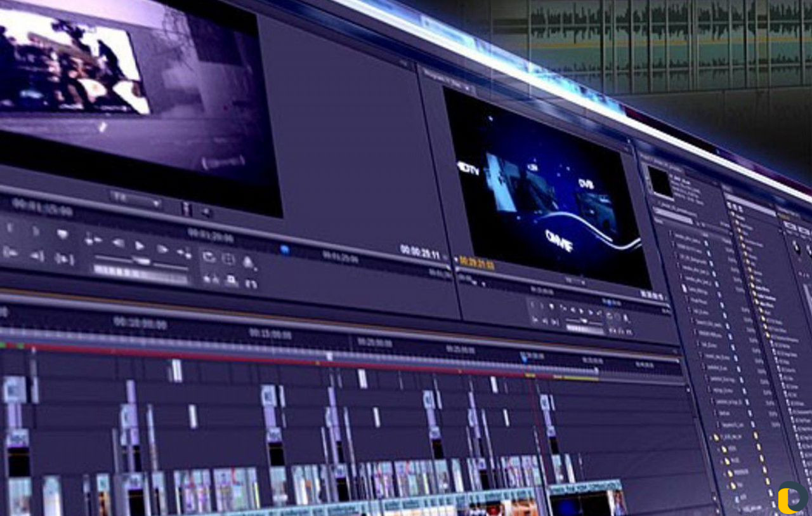Viewport: 812px width, 516px height.
Task: Toggle the Take Video icon under Source preview
Action: pos(186,208)
